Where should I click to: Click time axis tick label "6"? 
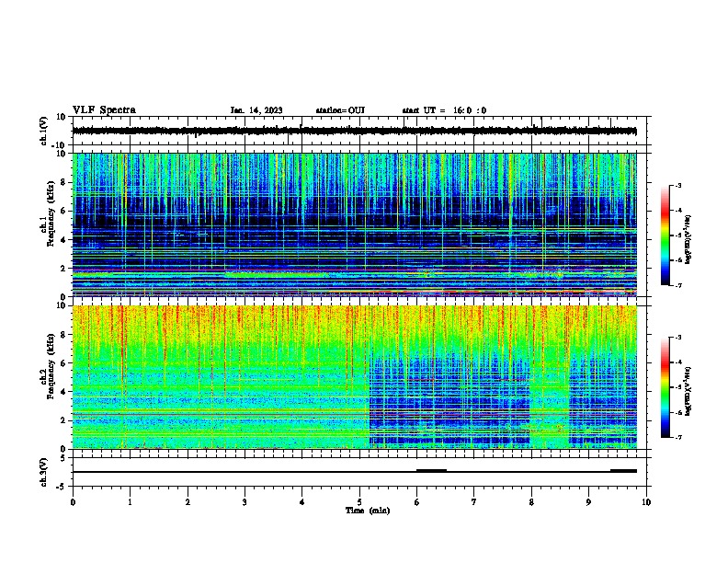tap(416, 502)
